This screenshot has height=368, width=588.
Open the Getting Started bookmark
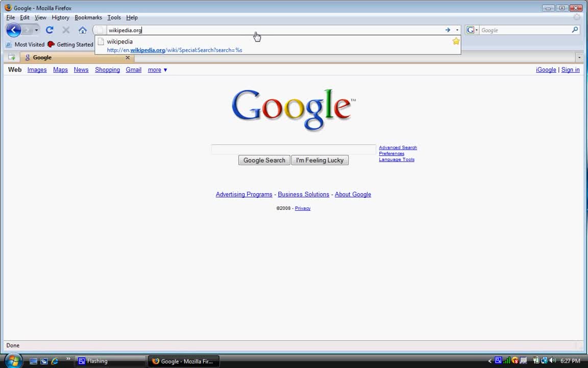point(70,44)
